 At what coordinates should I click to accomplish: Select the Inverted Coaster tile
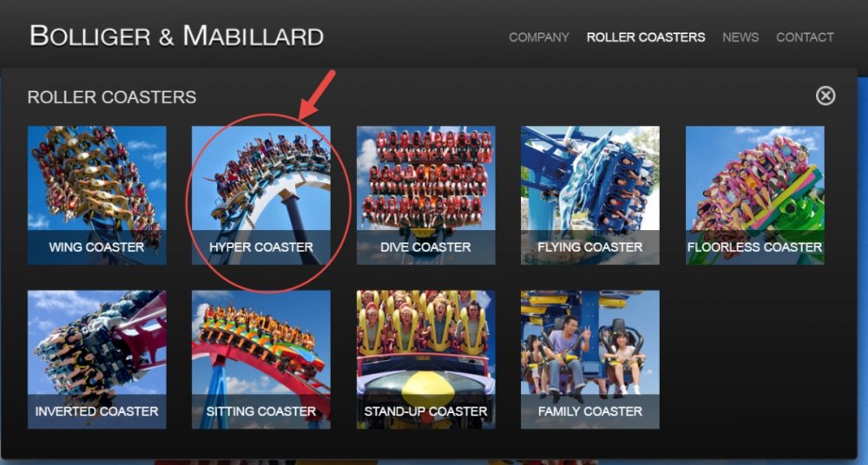tap(97, 359)
